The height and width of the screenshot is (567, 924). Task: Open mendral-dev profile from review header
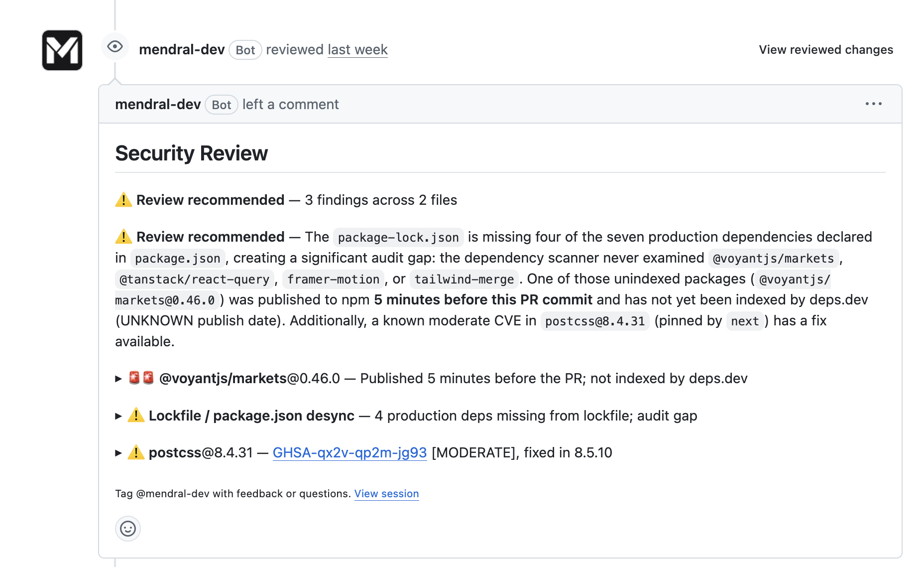pos(182,50)
